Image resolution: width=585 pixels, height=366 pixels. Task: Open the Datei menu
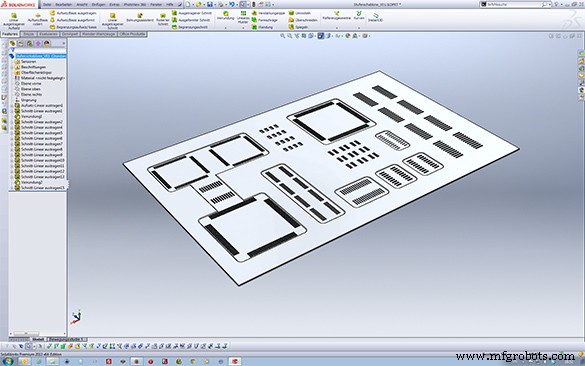47,4
